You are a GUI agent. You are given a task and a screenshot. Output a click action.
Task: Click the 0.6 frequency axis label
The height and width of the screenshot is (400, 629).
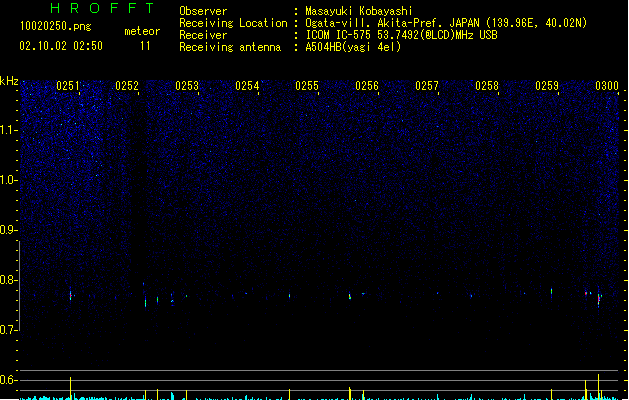click(8, 380)
